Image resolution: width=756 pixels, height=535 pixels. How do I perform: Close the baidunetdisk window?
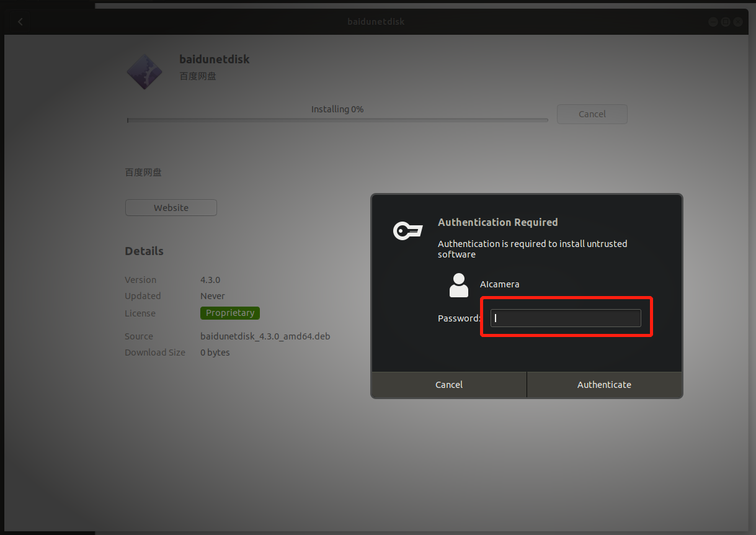[x=738, y=22]
